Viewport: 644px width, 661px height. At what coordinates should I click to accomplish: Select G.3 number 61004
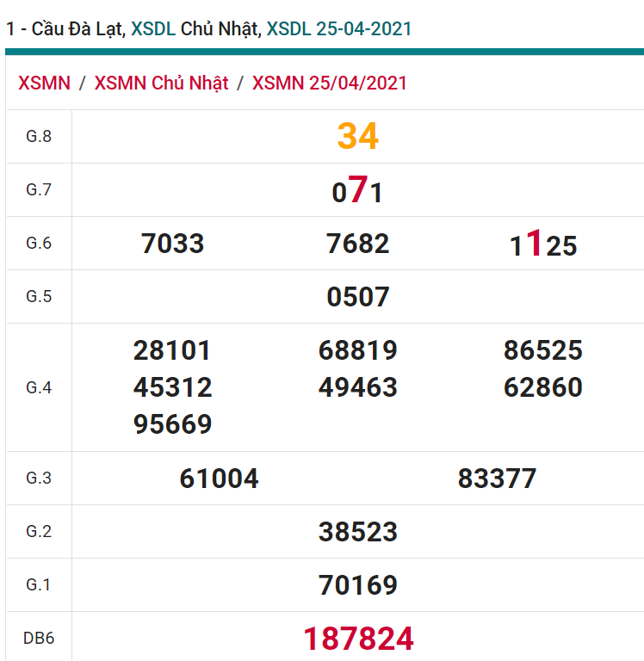[220, 479]
